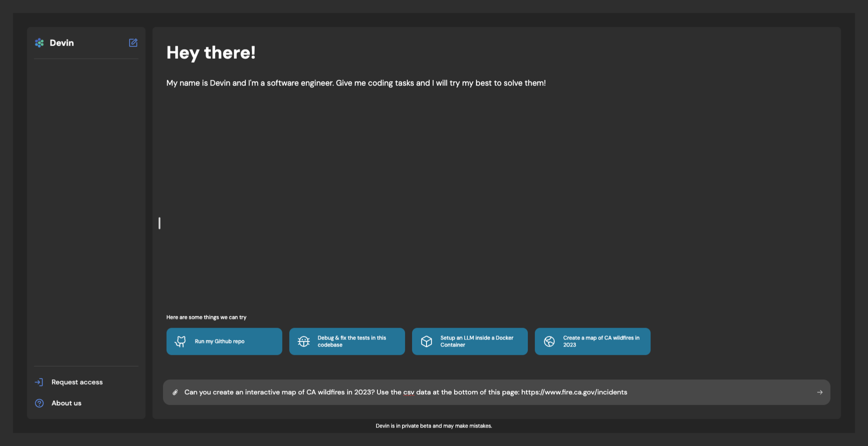Start a new session with the compose icon
This screenshot has width=868, height=446.
133,42
